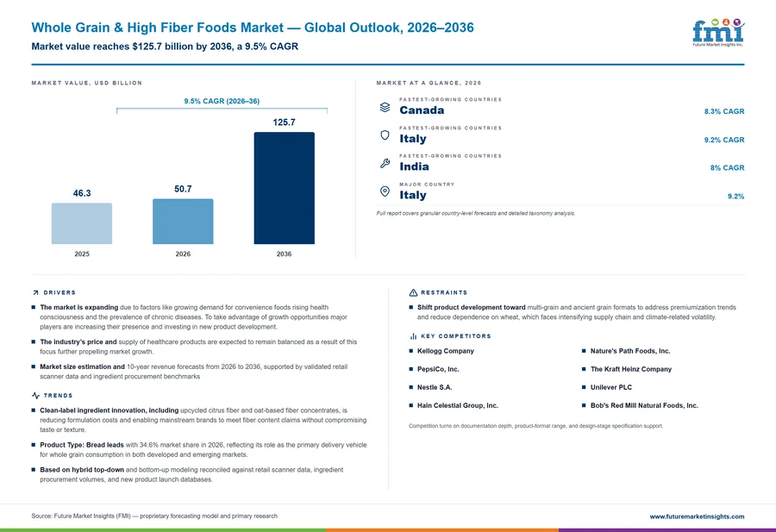Click the warning triangle icon next to Restraints
This screenshot has height=532, width=776.
pos(413,293)
